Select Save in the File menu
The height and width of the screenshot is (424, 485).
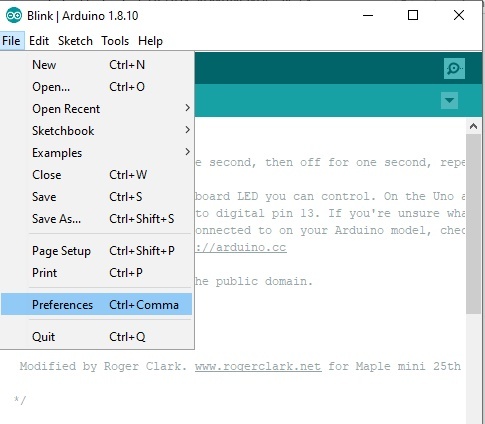click(x=97, y=197)
